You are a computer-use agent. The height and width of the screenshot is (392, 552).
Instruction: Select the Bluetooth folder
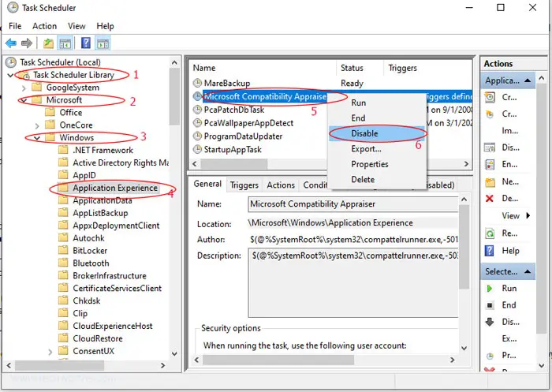tap(91, 263)
